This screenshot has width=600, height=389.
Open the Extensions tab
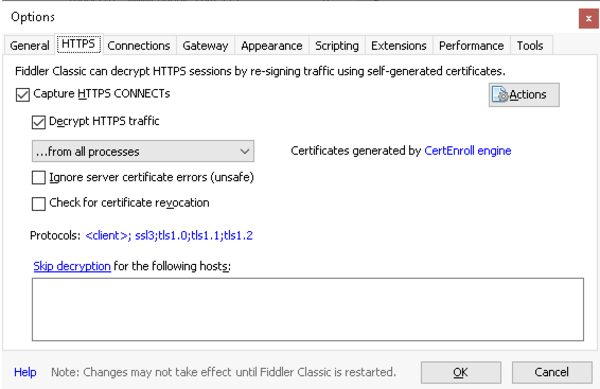[x=399, y=46]
